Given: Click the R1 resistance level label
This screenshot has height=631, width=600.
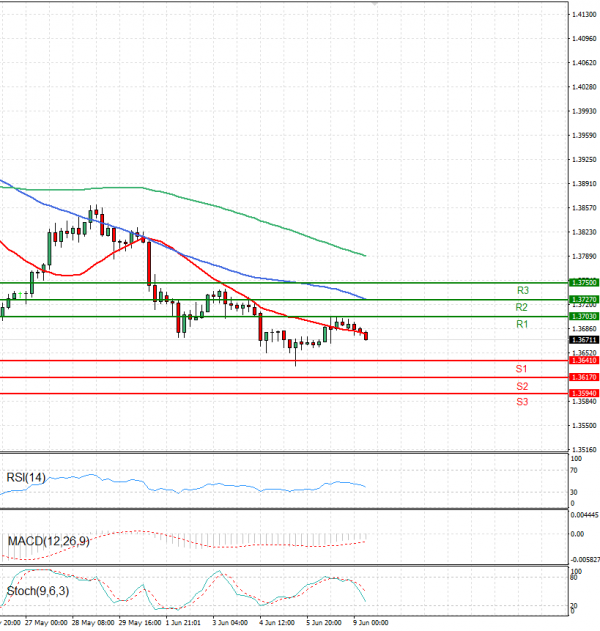Looking at the screenshot, I should pyautogui.click(x=522, y=325).
